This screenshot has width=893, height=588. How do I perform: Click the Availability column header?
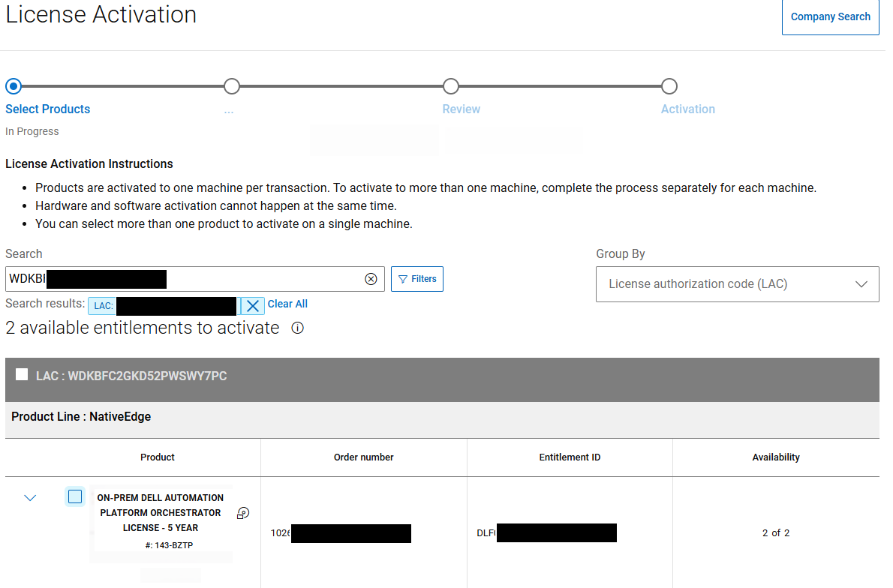point(776,457)
